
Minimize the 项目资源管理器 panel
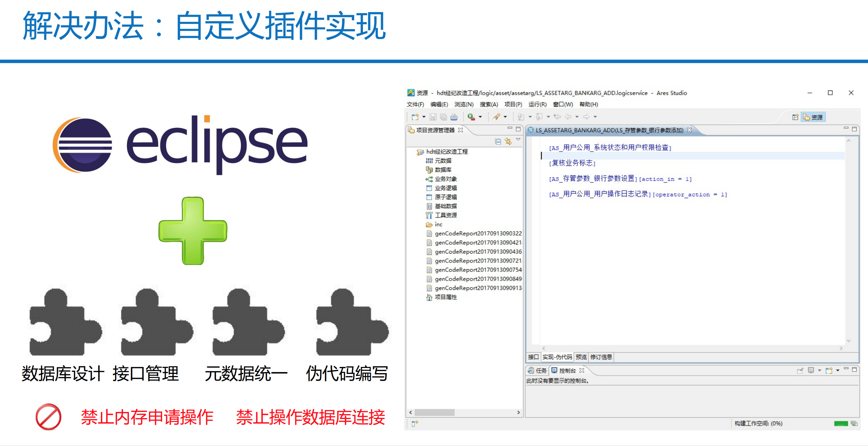coord(510,128)
